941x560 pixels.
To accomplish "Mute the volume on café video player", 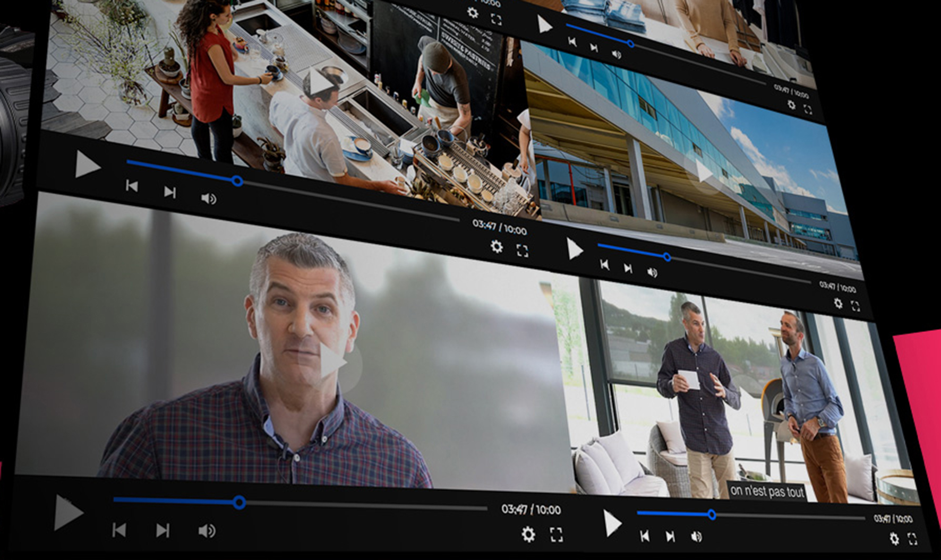I will (208, 199).
